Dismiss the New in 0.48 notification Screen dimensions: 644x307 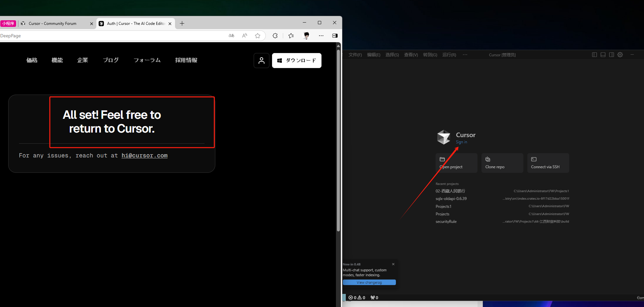(x=393, y=264)
